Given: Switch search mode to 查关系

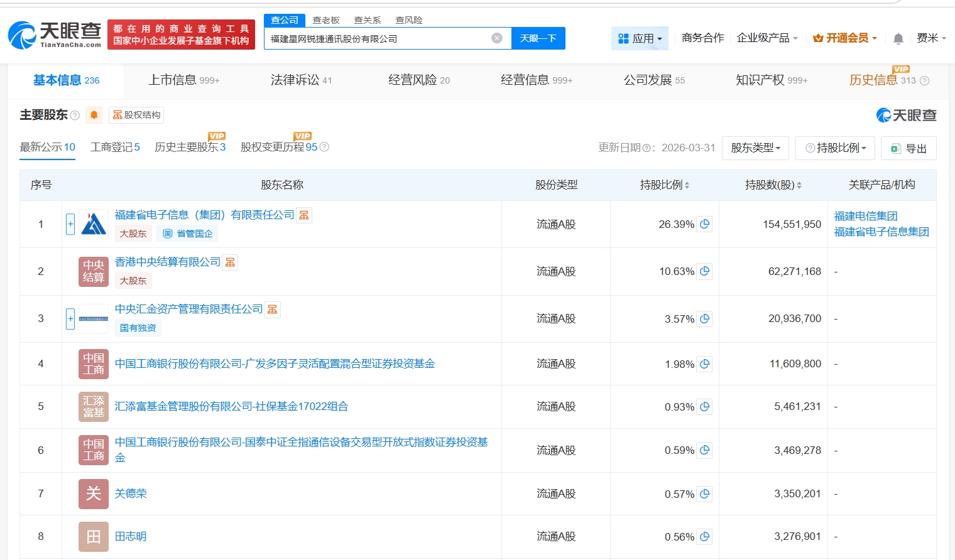Looking at the screenshot, I should click(x=368, y=20).
